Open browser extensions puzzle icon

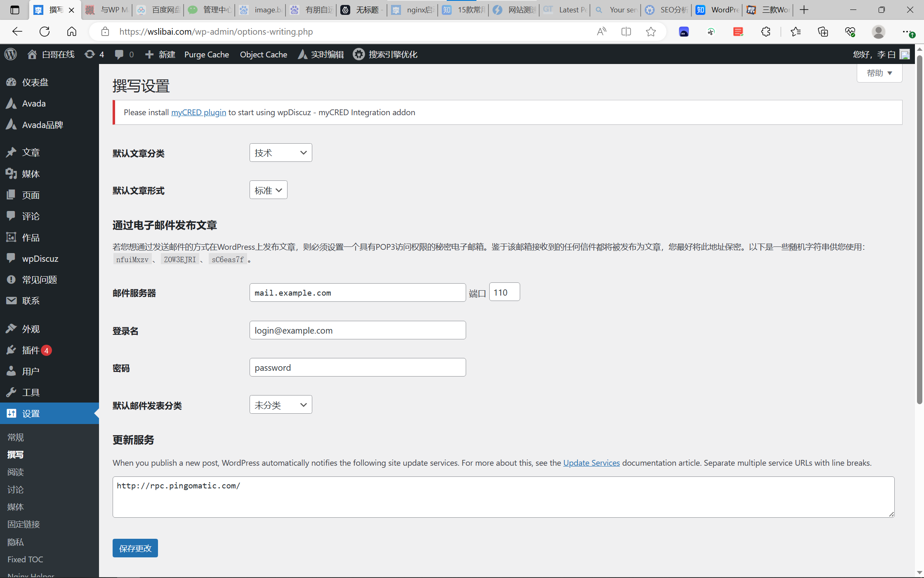click(766, 31)
